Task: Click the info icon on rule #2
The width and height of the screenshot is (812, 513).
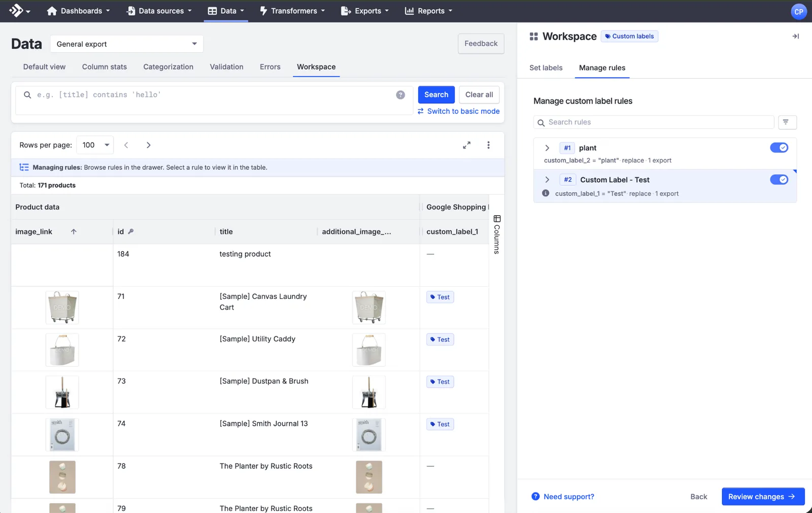Action: [x=546, y=193]
